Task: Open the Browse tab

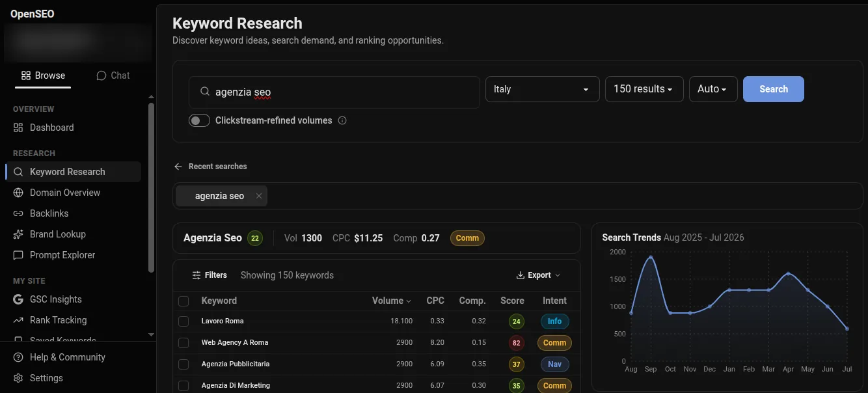Action: coord(43,75)
